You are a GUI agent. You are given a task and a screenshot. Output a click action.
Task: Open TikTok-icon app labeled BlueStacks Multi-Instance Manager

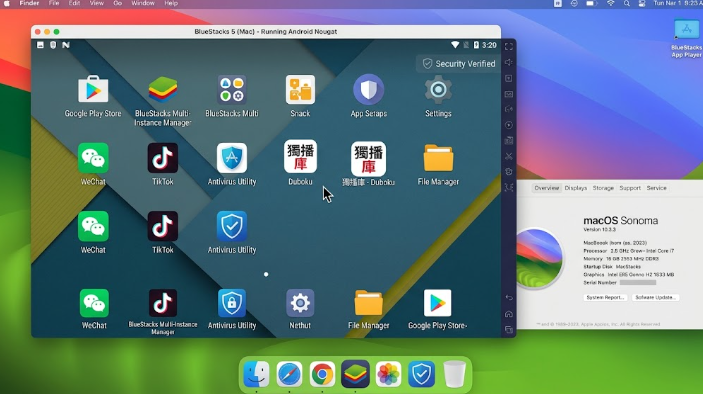click(163, 303)
